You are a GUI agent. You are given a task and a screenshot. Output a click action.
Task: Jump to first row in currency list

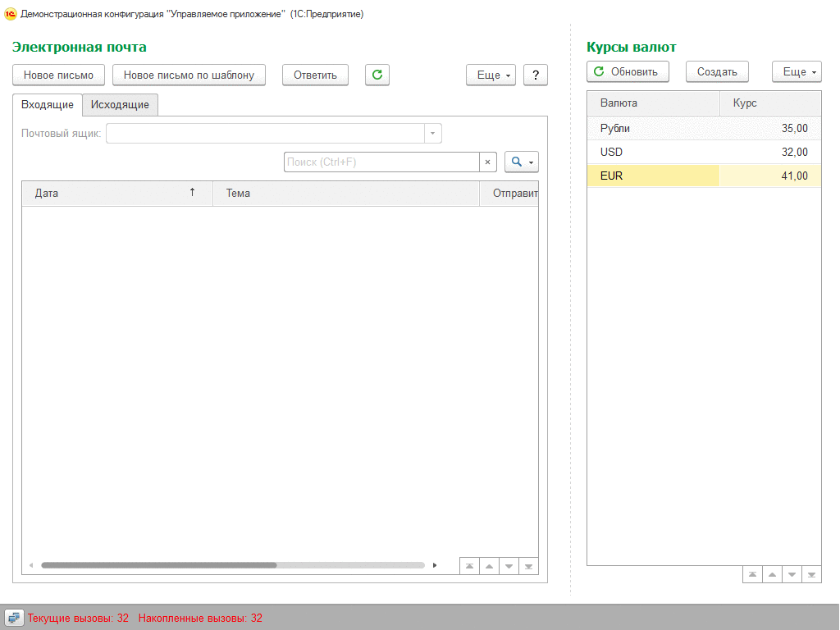[x=752, y=574]
